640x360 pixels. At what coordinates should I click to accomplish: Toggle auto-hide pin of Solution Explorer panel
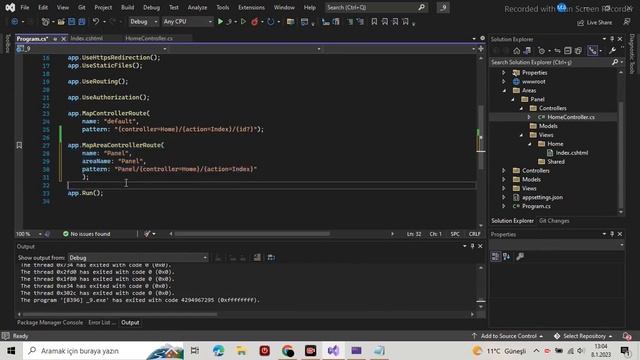(612, 39)
